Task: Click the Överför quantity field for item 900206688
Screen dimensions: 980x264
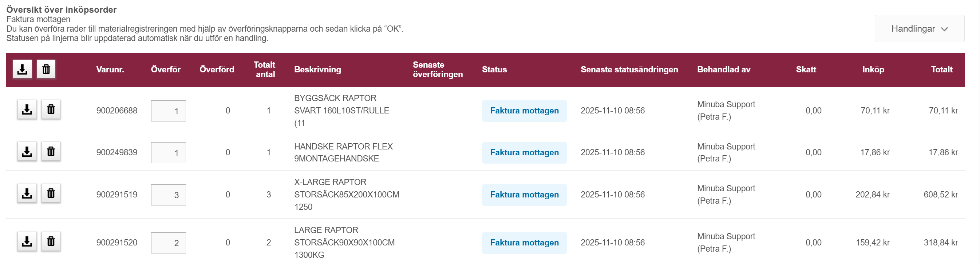Action: tap(169, 111)
